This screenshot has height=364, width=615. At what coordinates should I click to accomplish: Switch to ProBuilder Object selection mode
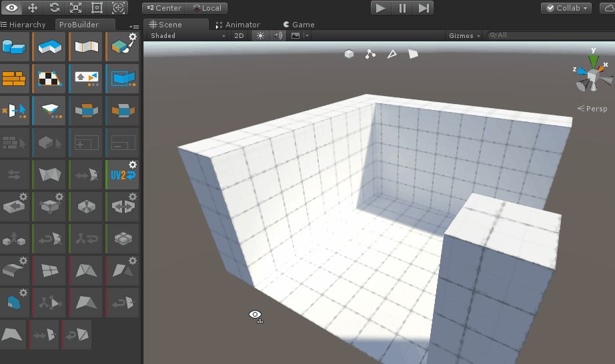349,54
